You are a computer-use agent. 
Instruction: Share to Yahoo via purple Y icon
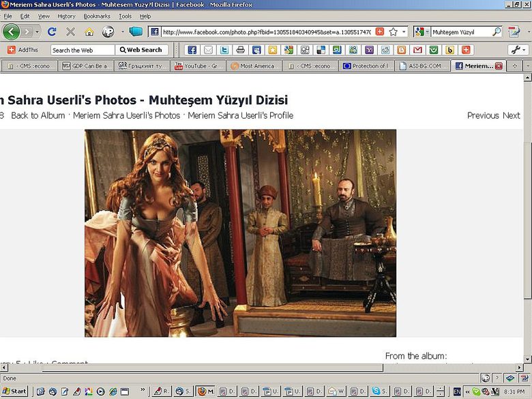pyautogui.click(x=369, y=50)
